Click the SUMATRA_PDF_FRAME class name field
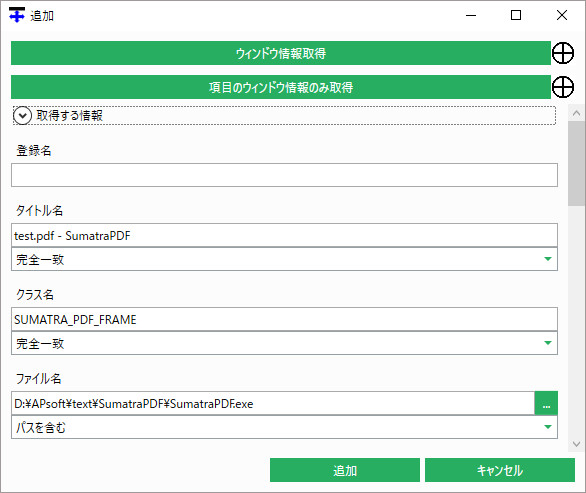The image size is (586, 493). pos(284,319)
